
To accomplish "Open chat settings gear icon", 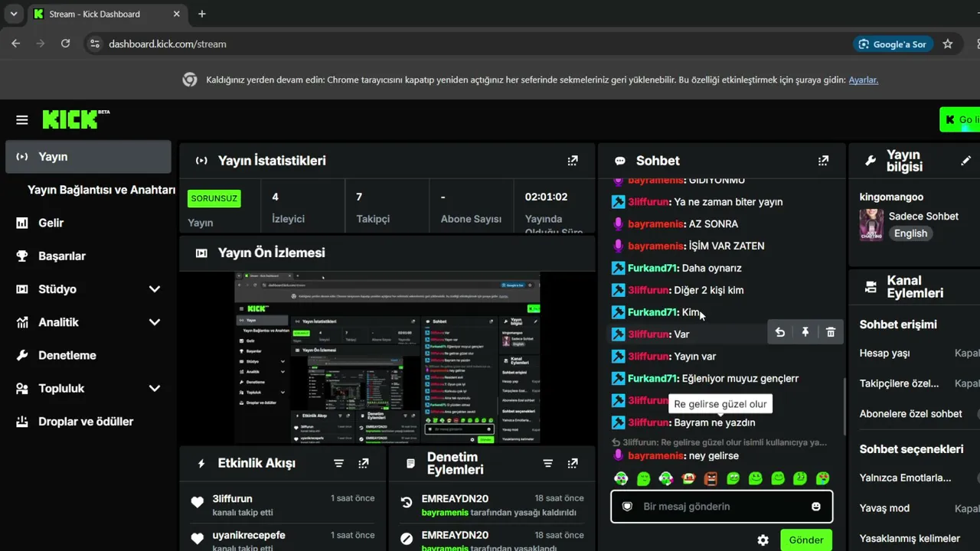I will tap(763, 540).
